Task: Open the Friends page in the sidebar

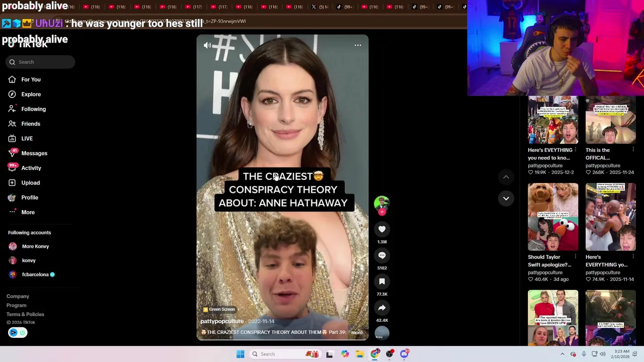Action: 31,124
